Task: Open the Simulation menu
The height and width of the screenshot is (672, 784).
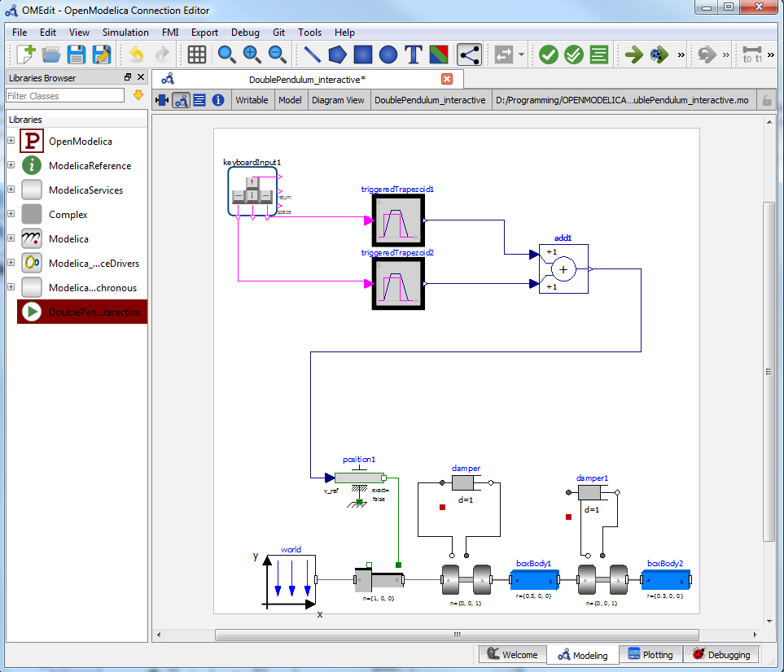Action: click(x=125, y=33)
